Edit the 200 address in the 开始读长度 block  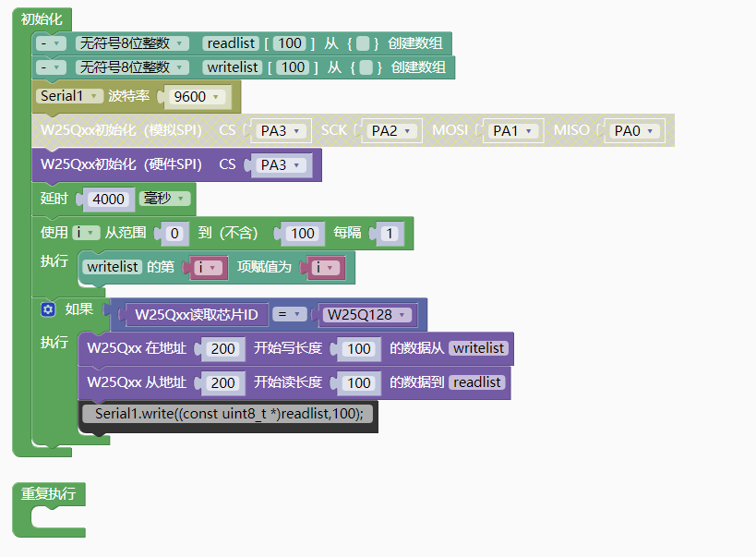point(222,383)
